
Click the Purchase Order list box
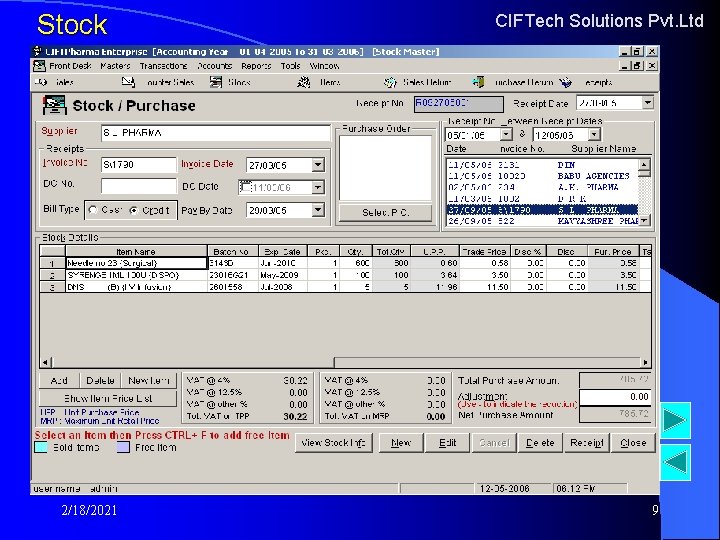385,168
